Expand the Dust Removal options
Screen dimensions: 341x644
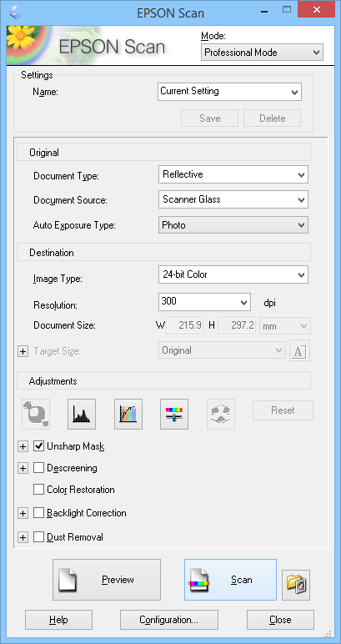pos(23,537)
